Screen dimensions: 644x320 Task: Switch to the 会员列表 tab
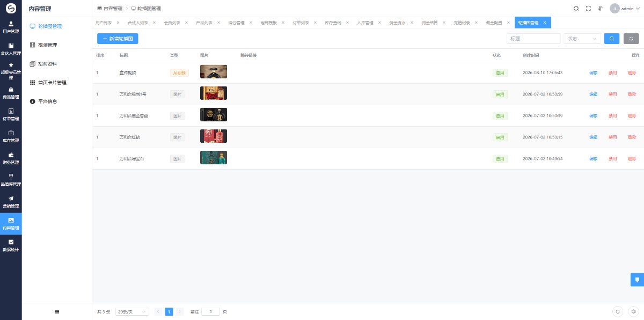point(172,23)
